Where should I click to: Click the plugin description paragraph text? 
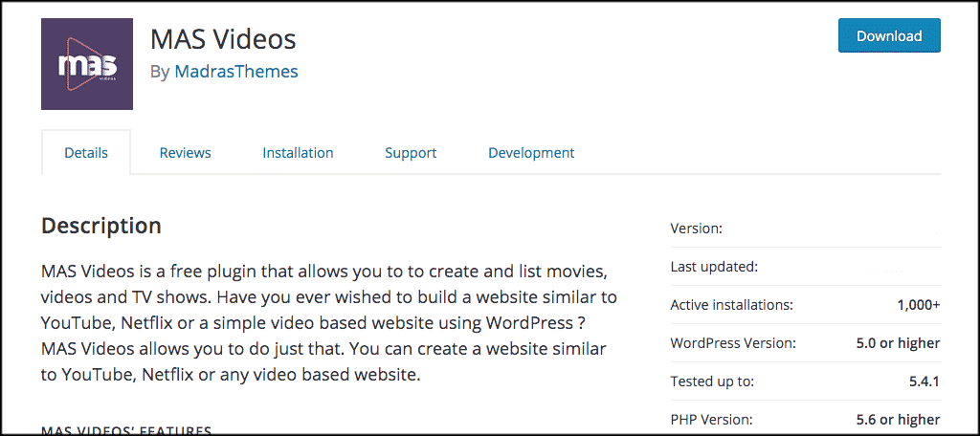coord(329,323)
